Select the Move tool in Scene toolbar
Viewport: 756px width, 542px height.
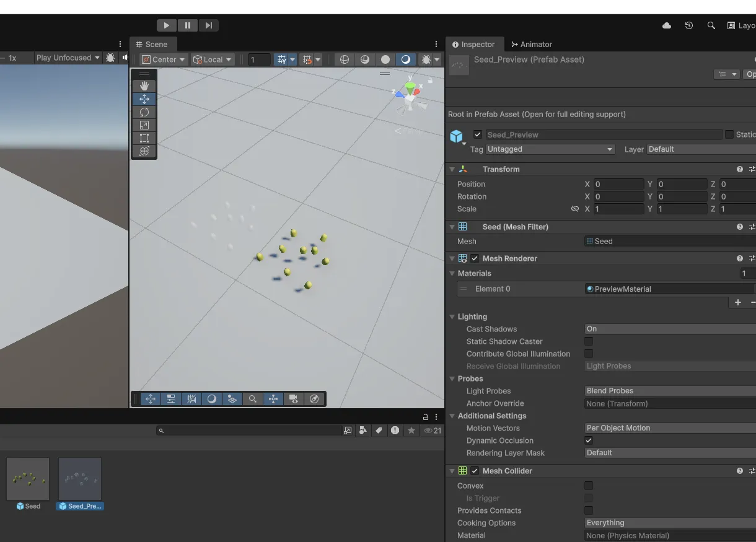144,99
